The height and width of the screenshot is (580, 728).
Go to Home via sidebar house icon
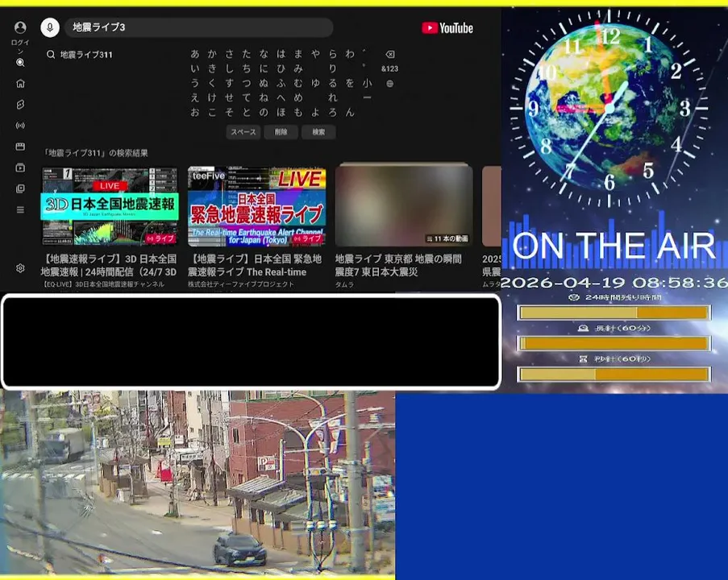click(x=20, y=84)
